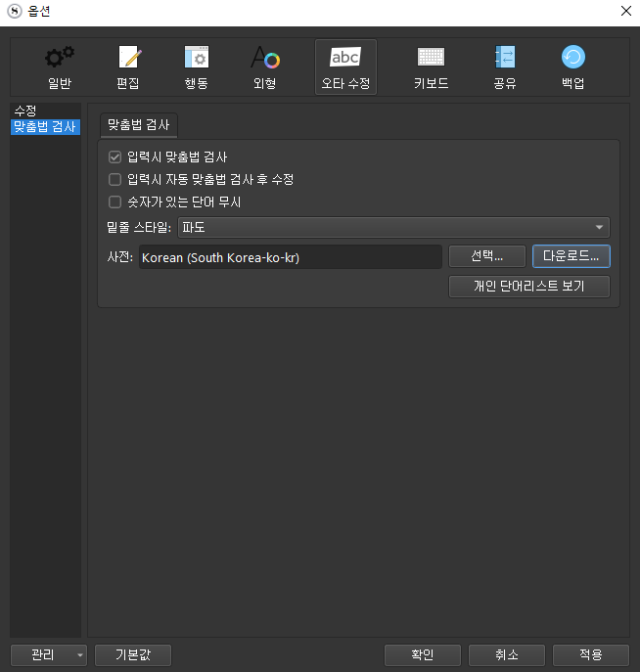Close the 옵션 dialog window
This screenshot has width=640, height=672.
[626, 11]
